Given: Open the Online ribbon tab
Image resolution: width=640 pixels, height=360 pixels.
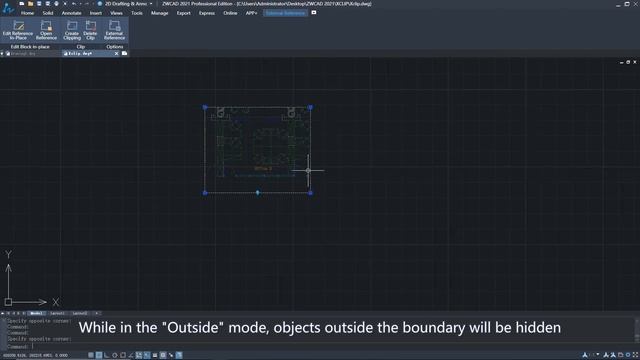Looking at the screenshot, I should 230,13.
